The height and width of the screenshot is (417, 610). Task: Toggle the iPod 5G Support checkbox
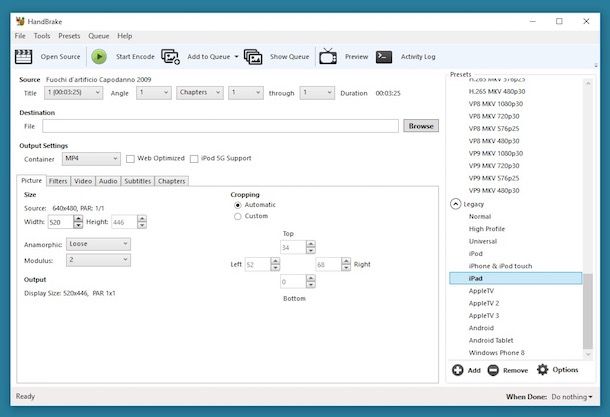coord(193,158)
